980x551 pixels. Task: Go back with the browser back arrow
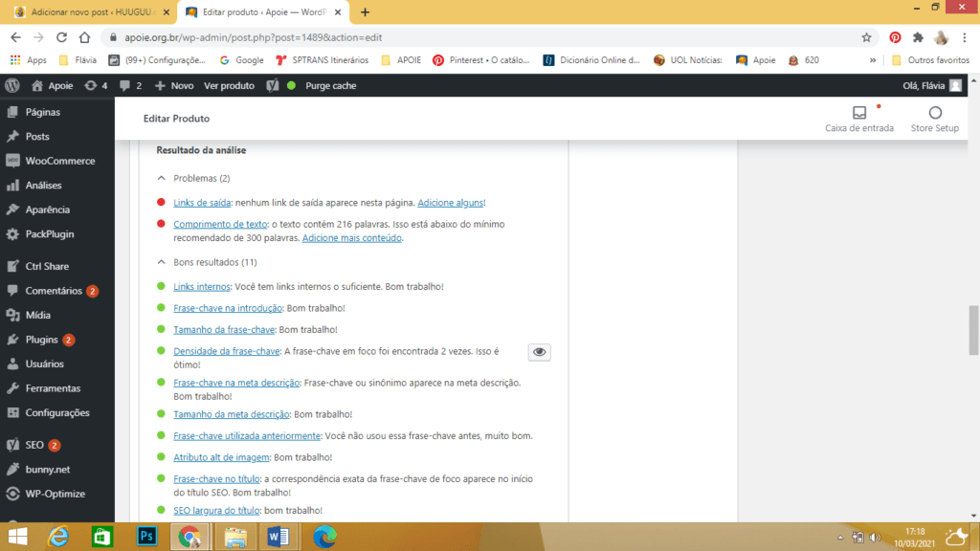tap(15, 37)
